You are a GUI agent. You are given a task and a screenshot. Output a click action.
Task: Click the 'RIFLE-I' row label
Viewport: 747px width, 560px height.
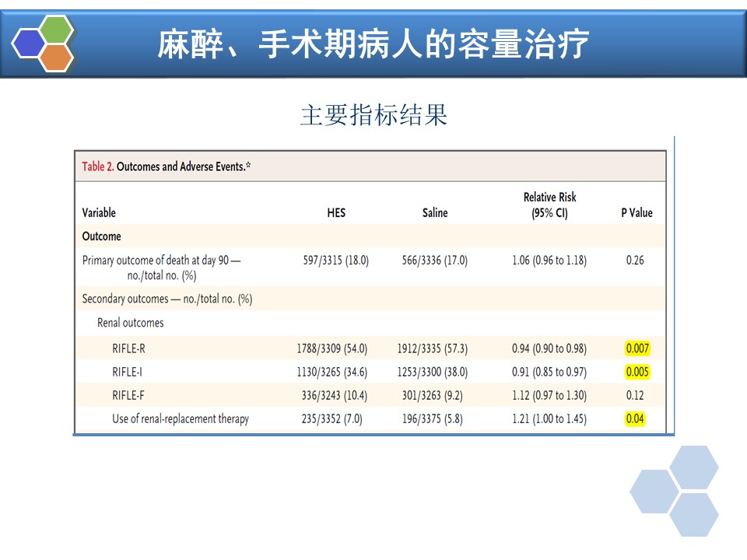tap(127, 372)
